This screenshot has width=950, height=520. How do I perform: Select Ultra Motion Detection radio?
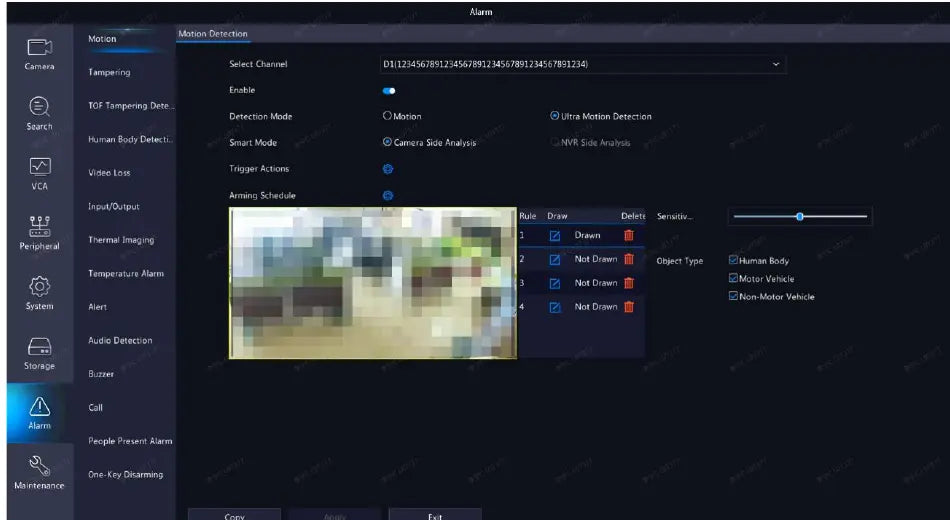tap(554, 115)
